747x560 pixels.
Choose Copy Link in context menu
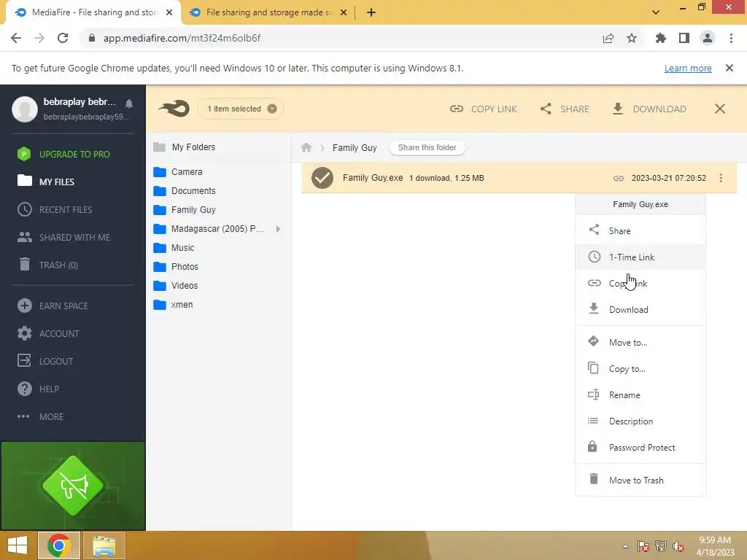[640, 284]
